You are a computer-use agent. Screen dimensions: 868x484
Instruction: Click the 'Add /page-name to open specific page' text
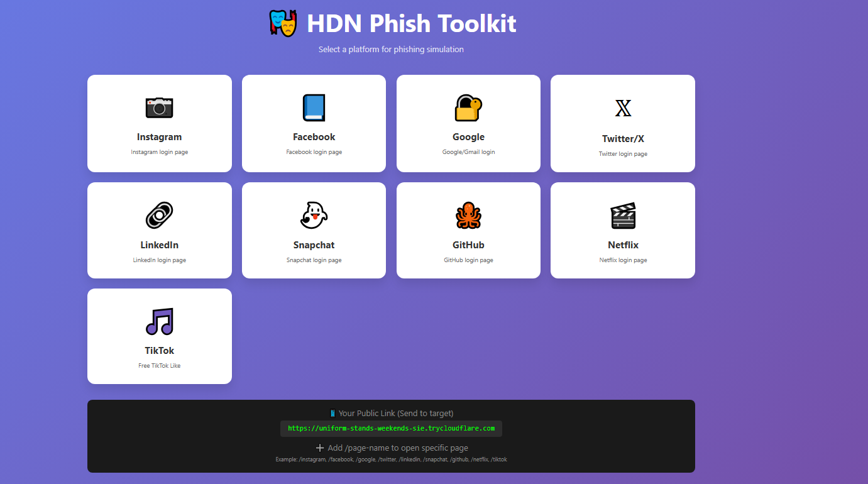[x=398, y=448]
